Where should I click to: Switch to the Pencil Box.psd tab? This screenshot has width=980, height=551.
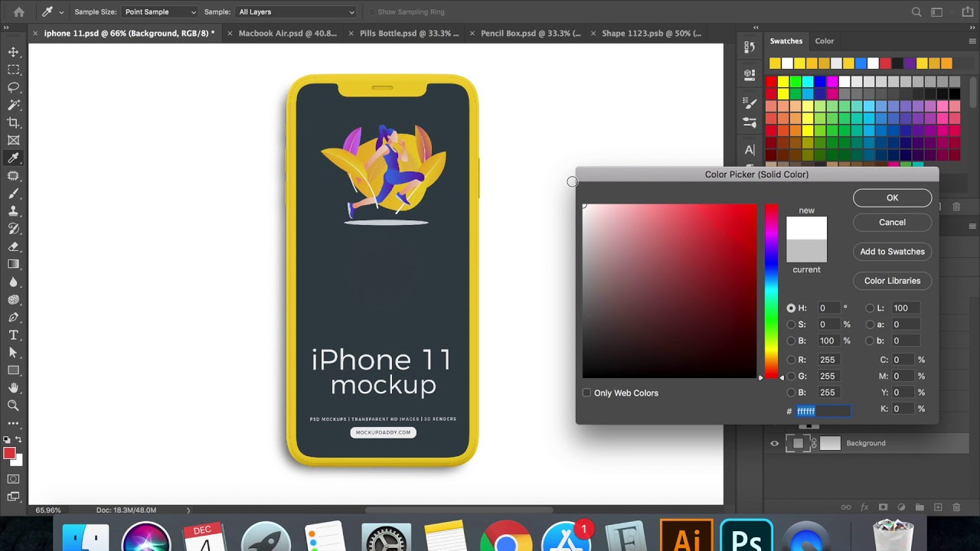tap(531, 34)
